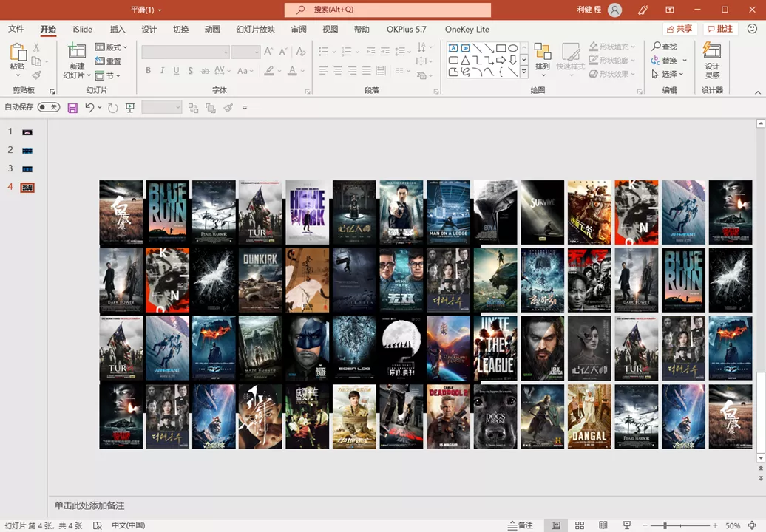Fit slide to window icon
Image resolution: width=766 pixels, height=532 pixels.
pos(753,525)
